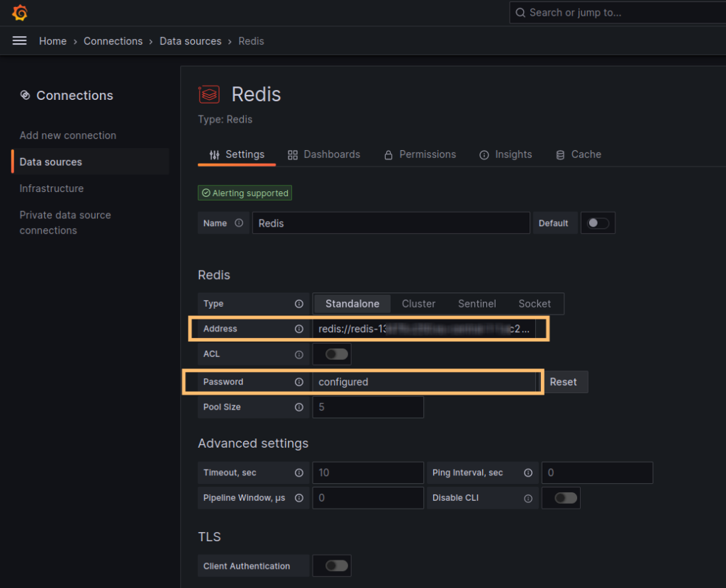
Task: Show info tooltip for Timeout, sec
Action: (x=299, y=473)
